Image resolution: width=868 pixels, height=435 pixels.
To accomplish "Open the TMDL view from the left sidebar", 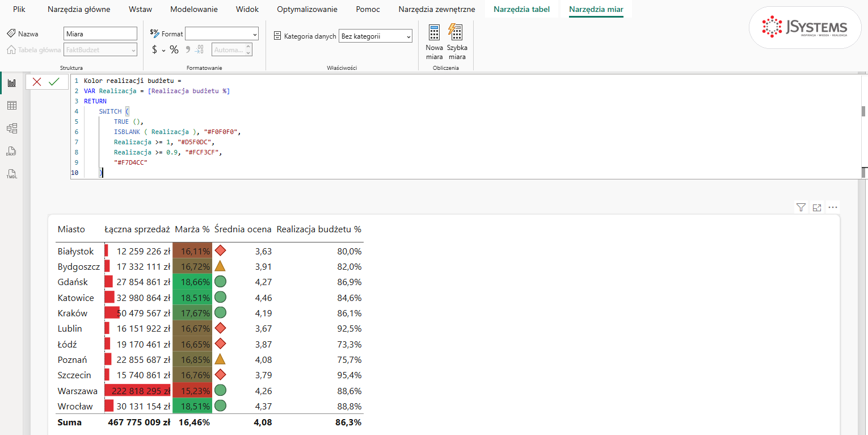I will tap(11, 174).
